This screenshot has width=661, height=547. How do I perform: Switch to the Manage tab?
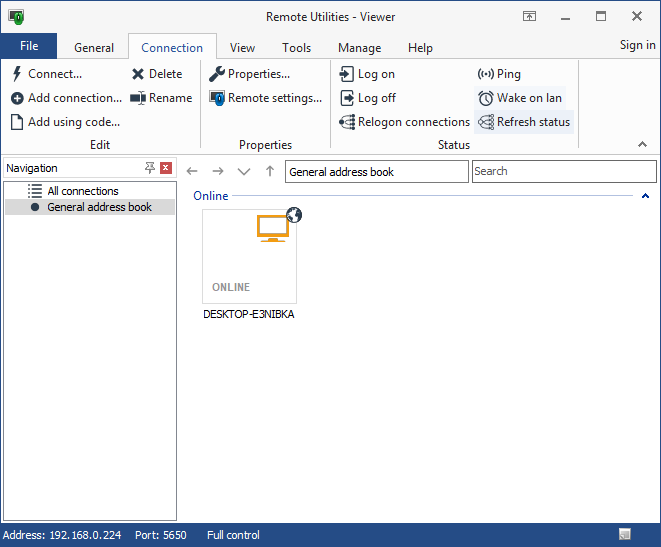[359, 47]
